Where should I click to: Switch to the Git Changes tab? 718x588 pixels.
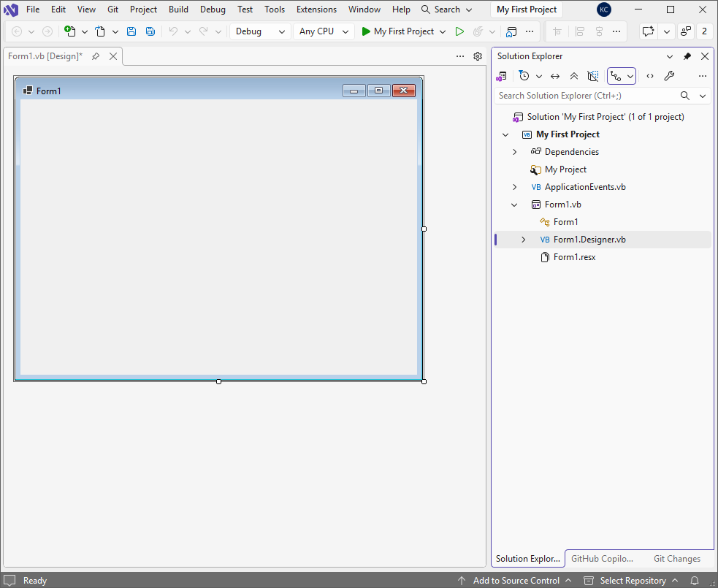point(677,559)
